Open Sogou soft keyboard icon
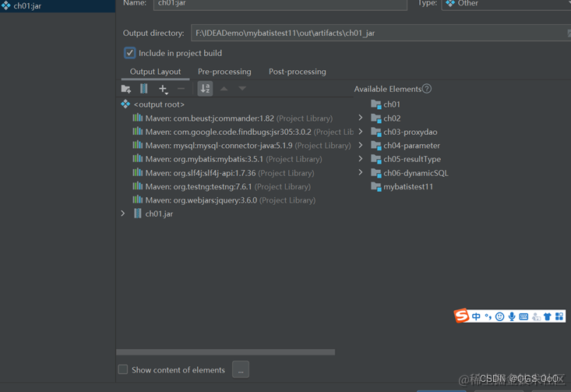571x392 pixels. 523,316
